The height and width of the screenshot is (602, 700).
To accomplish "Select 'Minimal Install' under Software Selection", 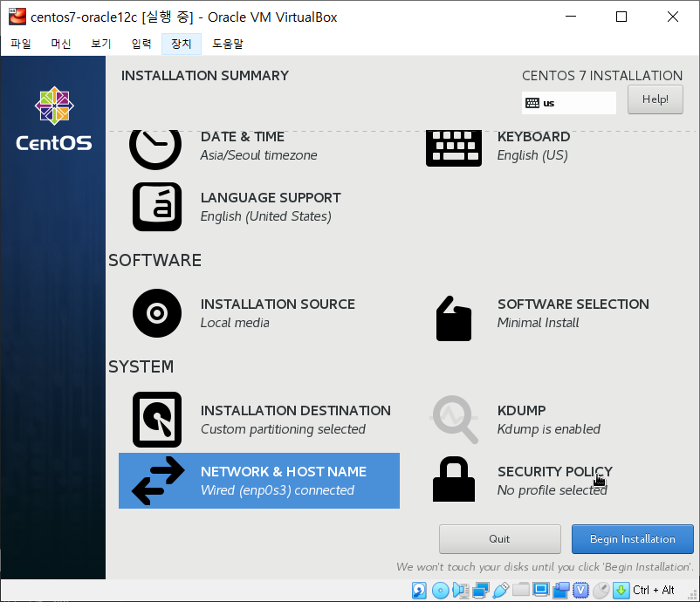I will [538, 323].
